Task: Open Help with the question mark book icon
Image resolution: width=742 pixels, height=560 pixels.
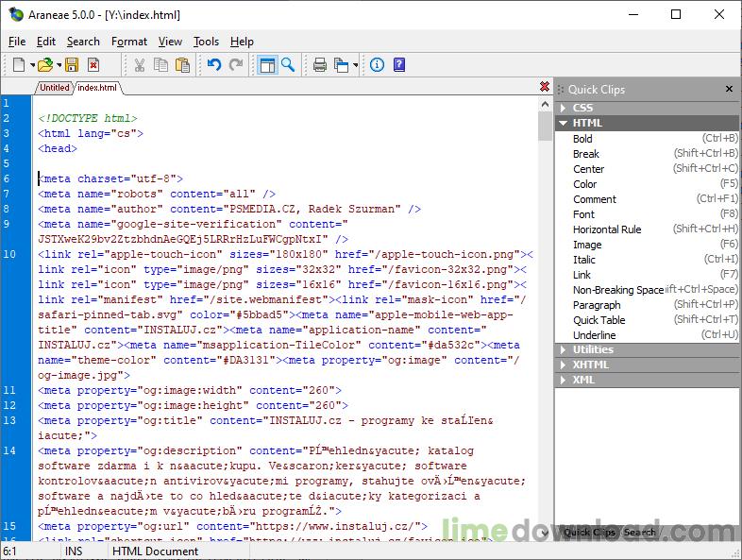Action: [x=399, y=65]
